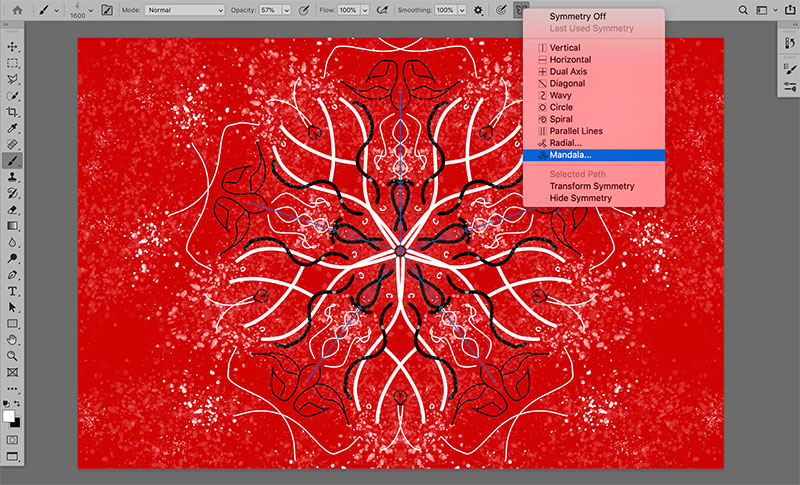Viewport: 800px width, 485px height.
Task: Select the Pen tool
Action: pyautogui.click(x=12, y=275)
